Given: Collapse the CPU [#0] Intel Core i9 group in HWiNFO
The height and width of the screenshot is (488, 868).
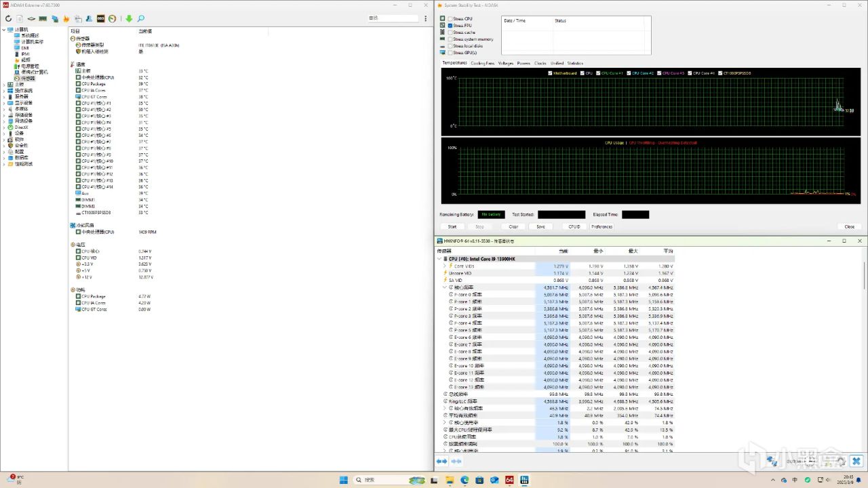Looking at the screenshot, I should pyautogui.click(x=439, y=259).
